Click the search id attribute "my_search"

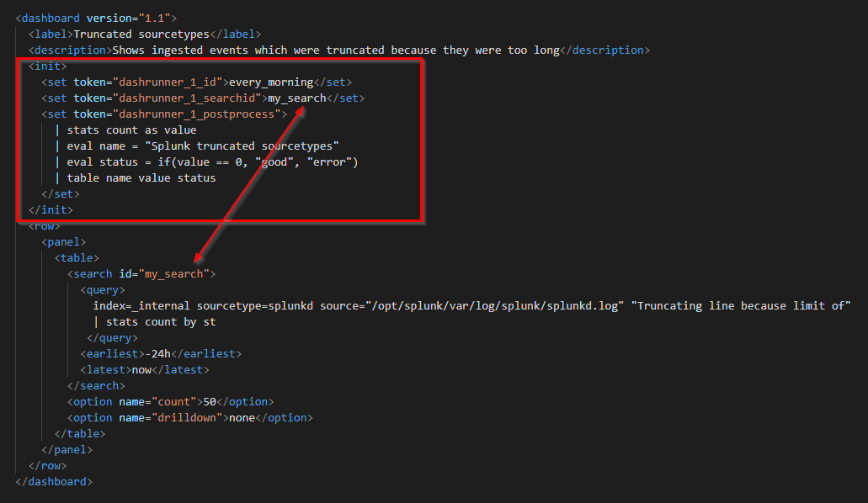(x=173, y=274)
